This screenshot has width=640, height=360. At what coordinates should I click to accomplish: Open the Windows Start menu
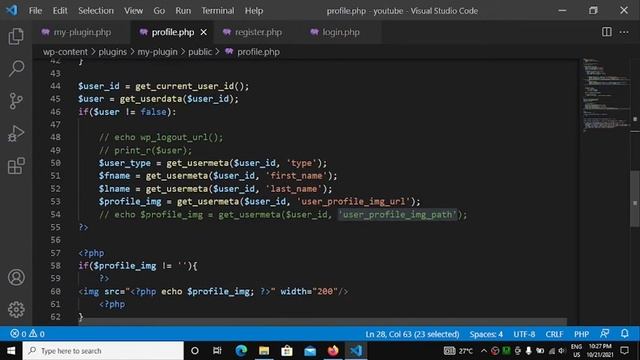pyautogui.click(x=11, y=351)
